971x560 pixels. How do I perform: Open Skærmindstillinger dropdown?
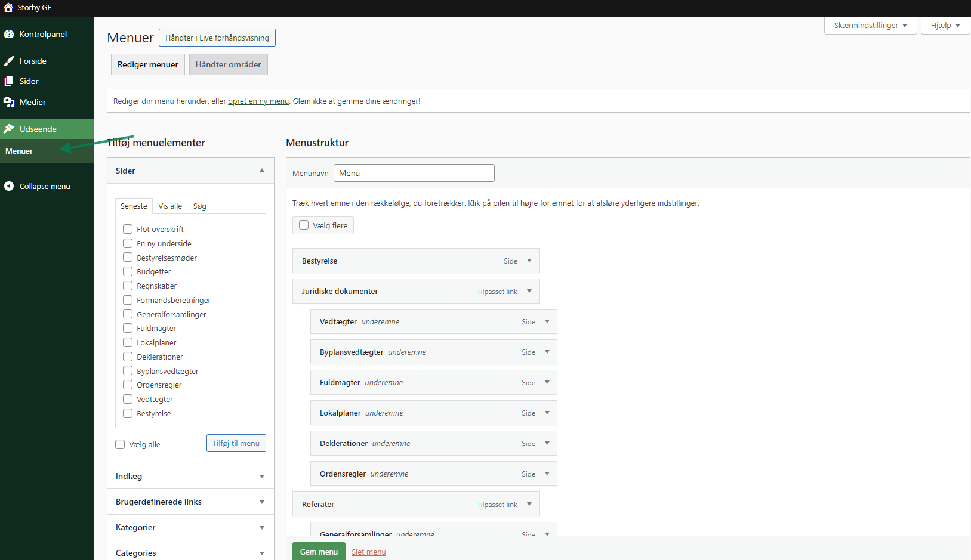pos(870,26)
